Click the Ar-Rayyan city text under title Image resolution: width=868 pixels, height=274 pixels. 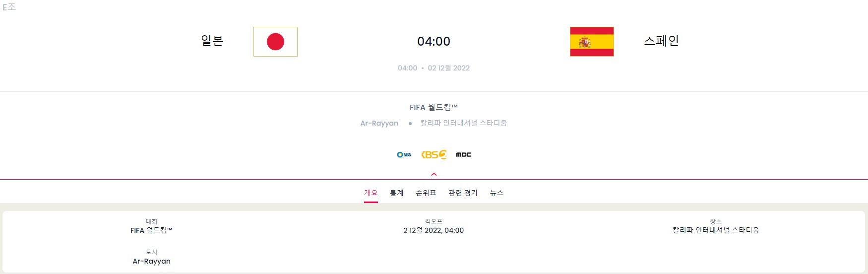tap(379, 123)
